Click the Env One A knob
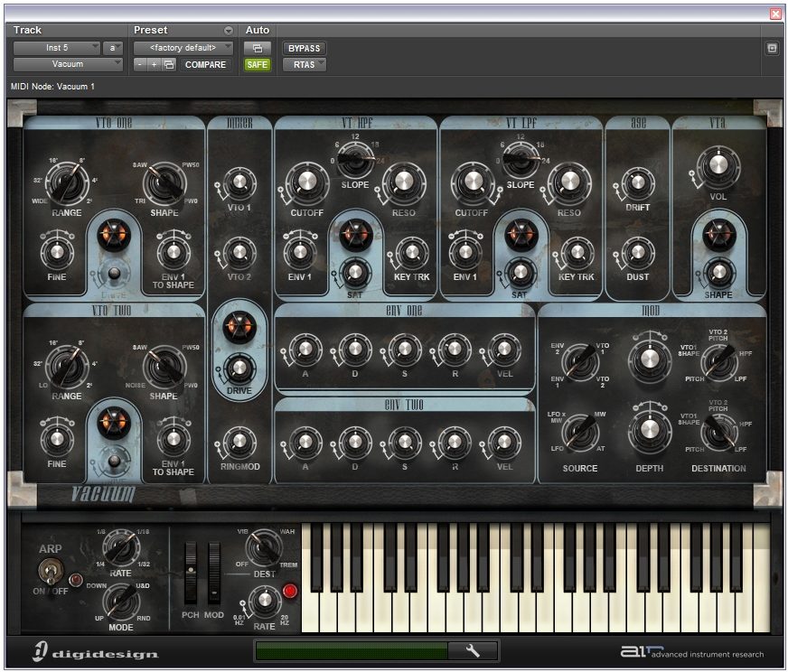The image size is (788, 672). click(x=305, y=349)
